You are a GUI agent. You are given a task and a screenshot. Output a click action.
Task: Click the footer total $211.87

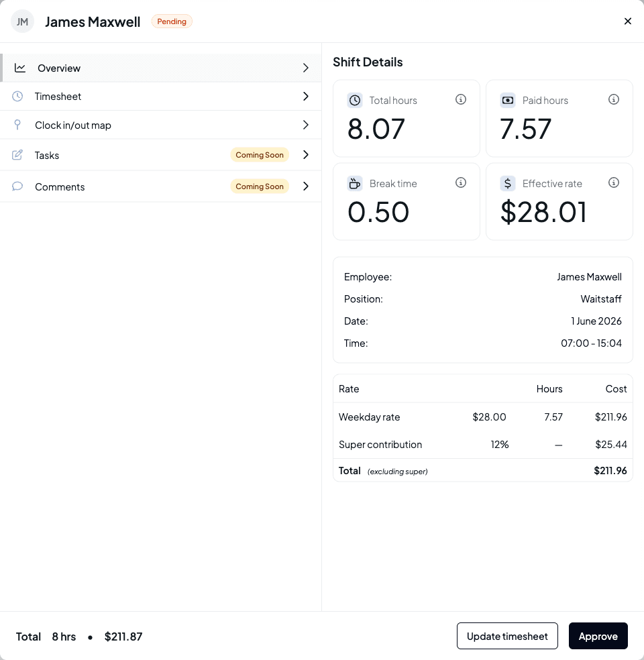click(x=123, y=637)
